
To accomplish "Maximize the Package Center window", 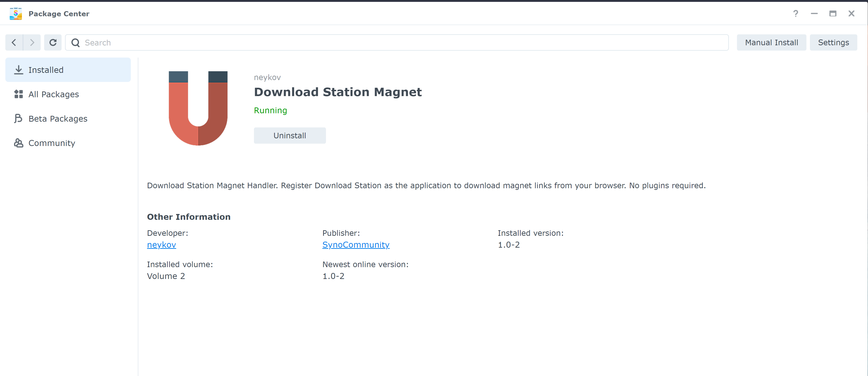I will click(x=833, y=13).
